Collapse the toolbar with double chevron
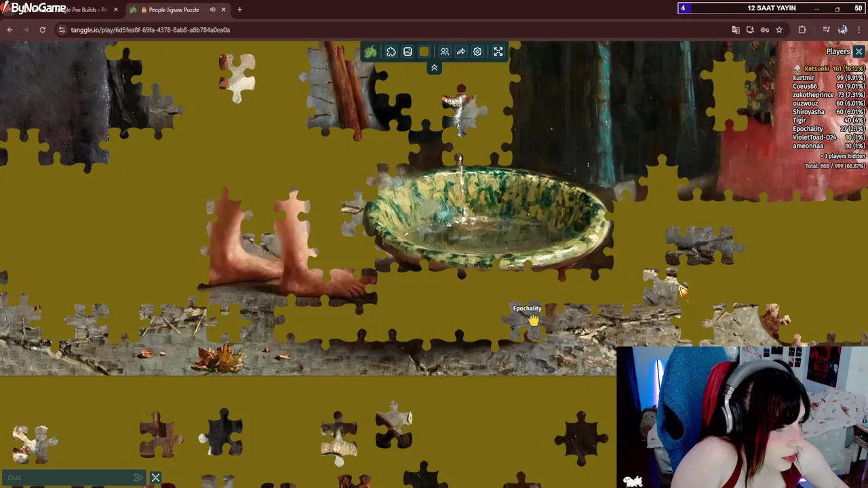This screenshot has height=488, width=868. (434, 68)
